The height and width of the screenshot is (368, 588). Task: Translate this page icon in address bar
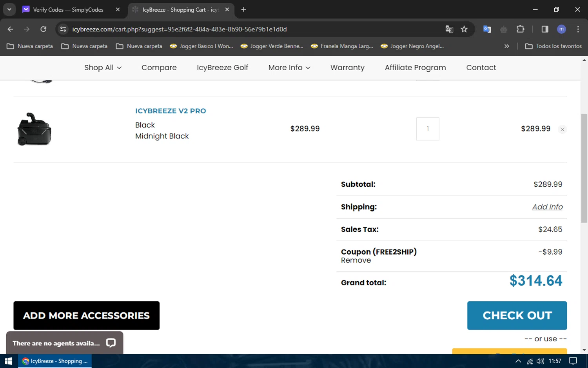(449, 29)
